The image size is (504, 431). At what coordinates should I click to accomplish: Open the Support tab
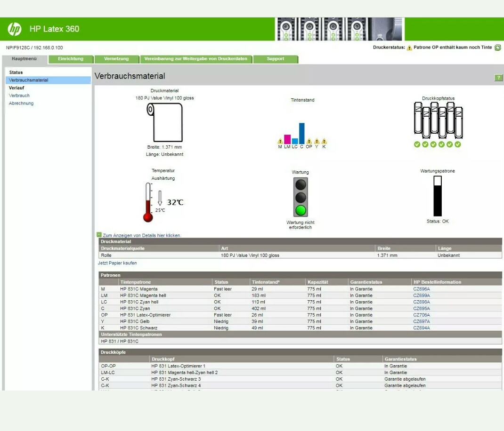pos(276,59)
